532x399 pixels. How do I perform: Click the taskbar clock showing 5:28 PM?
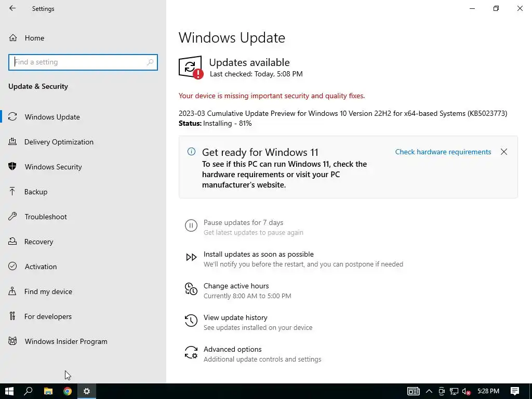pos(488,391)
